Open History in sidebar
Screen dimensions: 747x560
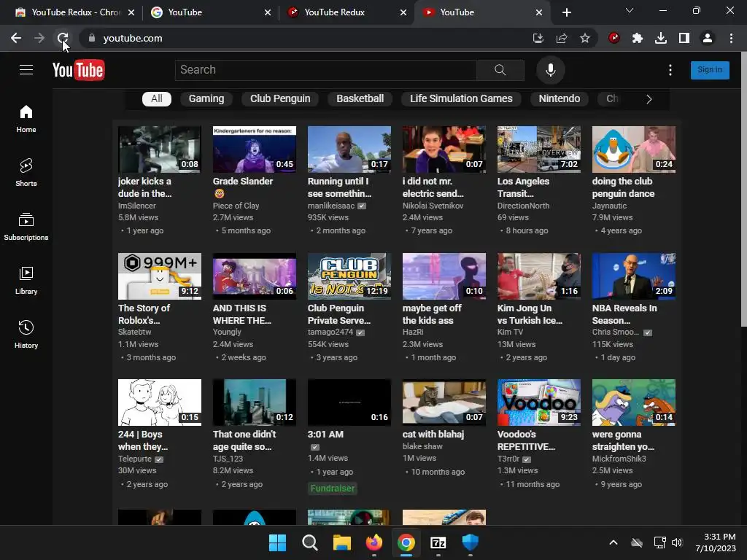click(26, 334)
